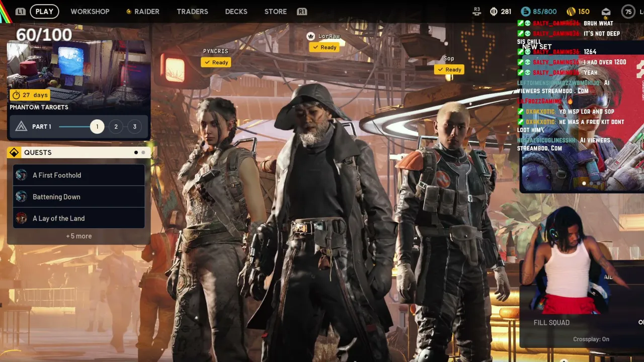Viewport: 644px width, 362px height.
Task: Click the checkmark in Sop's Ready badge
Action: pos(440,69)
